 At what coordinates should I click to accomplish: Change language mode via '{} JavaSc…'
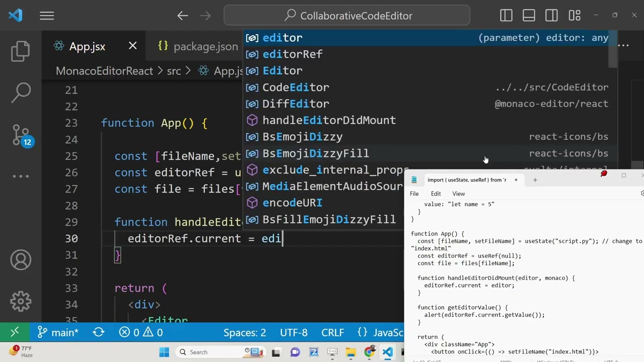[380, 332]
